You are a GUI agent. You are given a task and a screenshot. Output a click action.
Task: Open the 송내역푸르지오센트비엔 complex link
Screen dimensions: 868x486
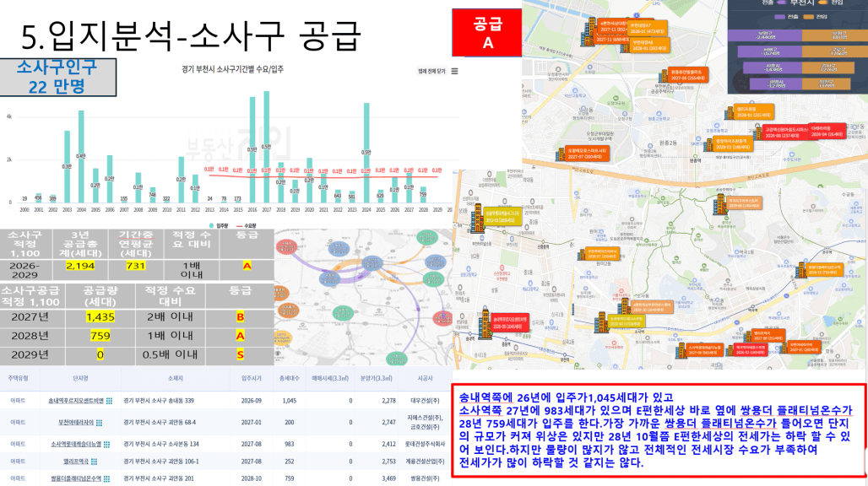(76, 401)
